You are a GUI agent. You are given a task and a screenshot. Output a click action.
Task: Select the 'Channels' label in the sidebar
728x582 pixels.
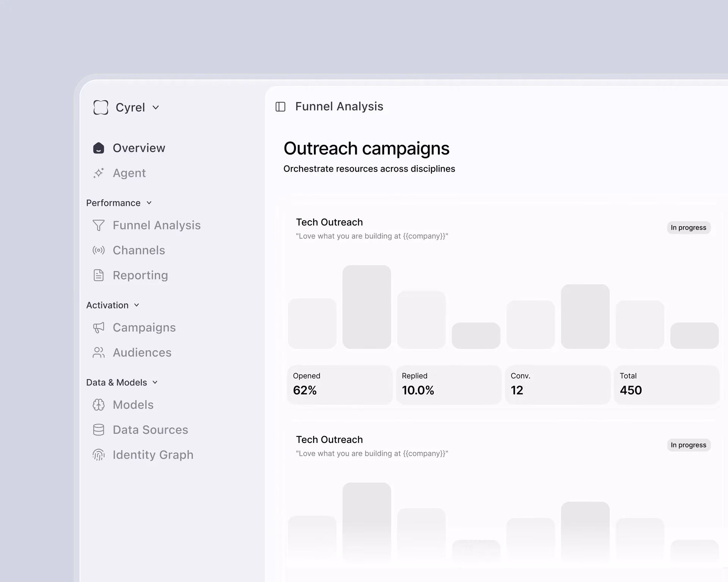pos(139,250)
